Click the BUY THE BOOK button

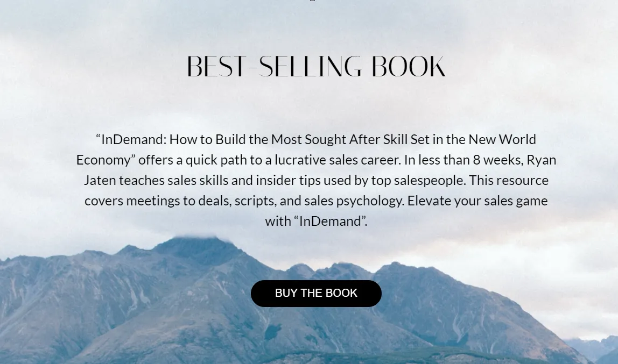[316, 294]
